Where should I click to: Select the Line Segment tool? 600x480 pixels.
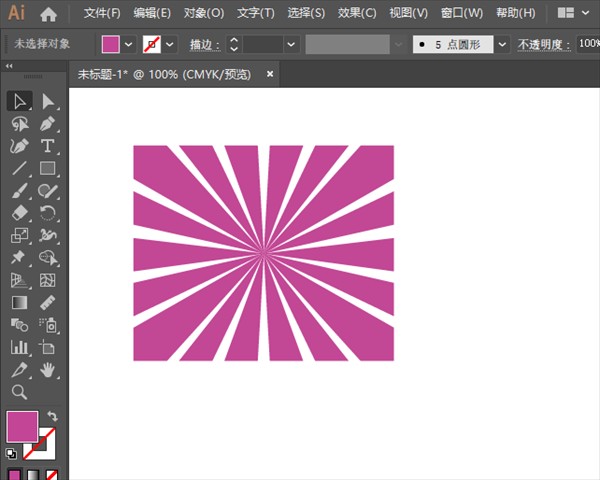(19, 168)
